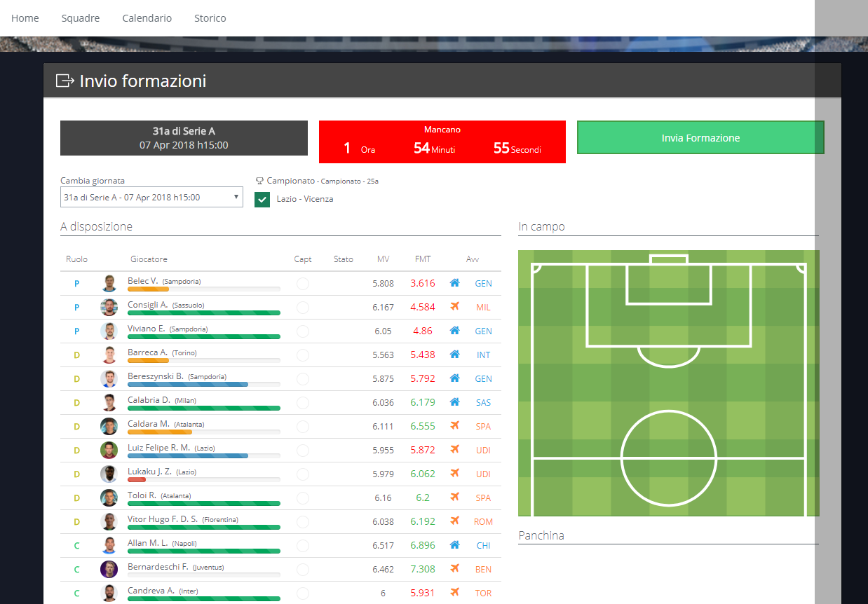
Task: Click the airplane icon in Consigli A. row
Action: click(x=454, y=307)
